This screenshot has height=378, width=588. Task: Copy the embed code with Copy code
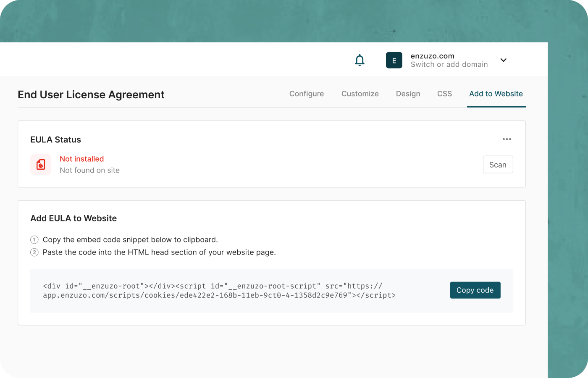[475, 290]
